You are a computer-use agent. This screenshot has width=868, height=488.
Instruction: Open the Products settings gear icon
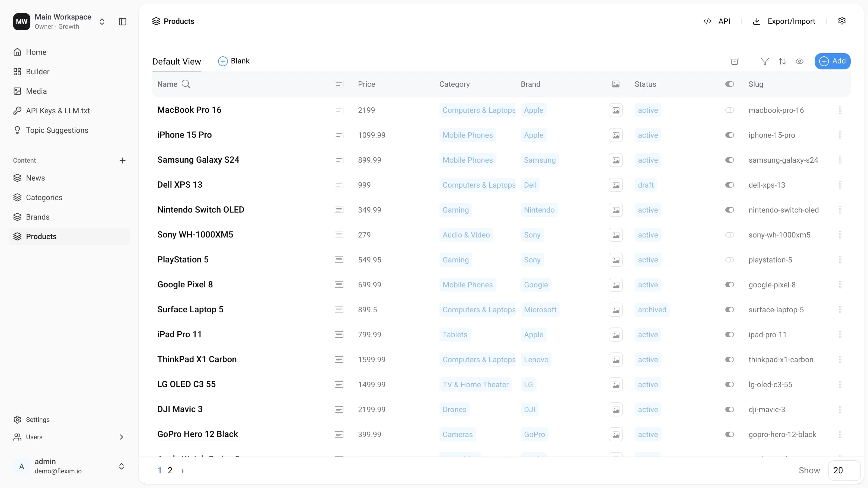pyautogui.click(x=842, y=21)
